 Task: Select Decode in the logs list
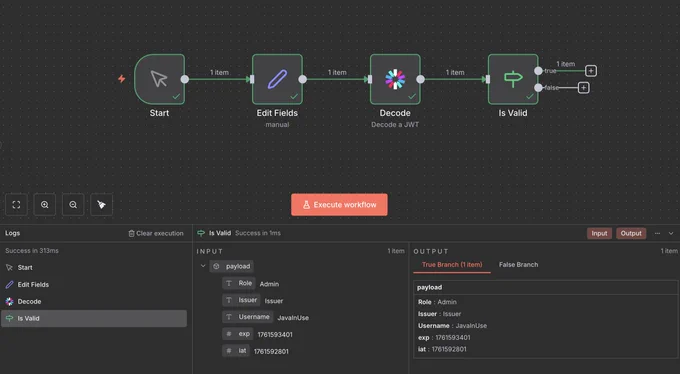(x=94, y=302)
